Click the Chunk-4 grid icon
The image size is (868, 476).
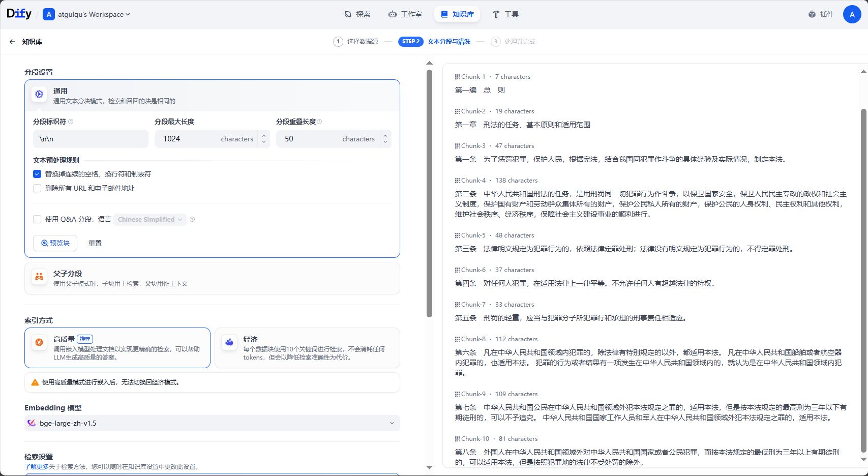click(x=458, y=181)
